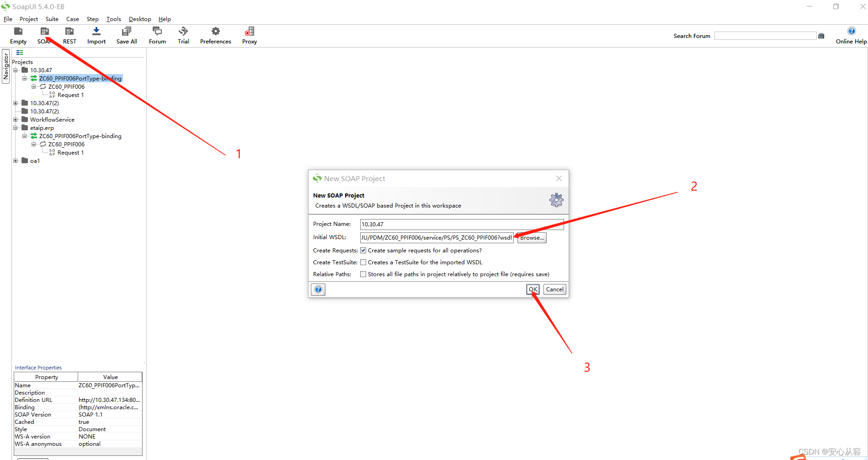The height and width of the screenshot is (460, 868).
Task: Click the Initial WSDL input field
Action: click(437, 238)
